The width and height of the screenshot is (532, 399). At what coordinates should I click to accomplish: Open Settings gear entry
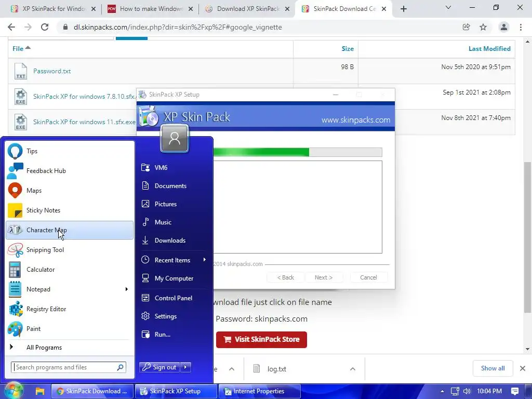click(x=174, y=316)
